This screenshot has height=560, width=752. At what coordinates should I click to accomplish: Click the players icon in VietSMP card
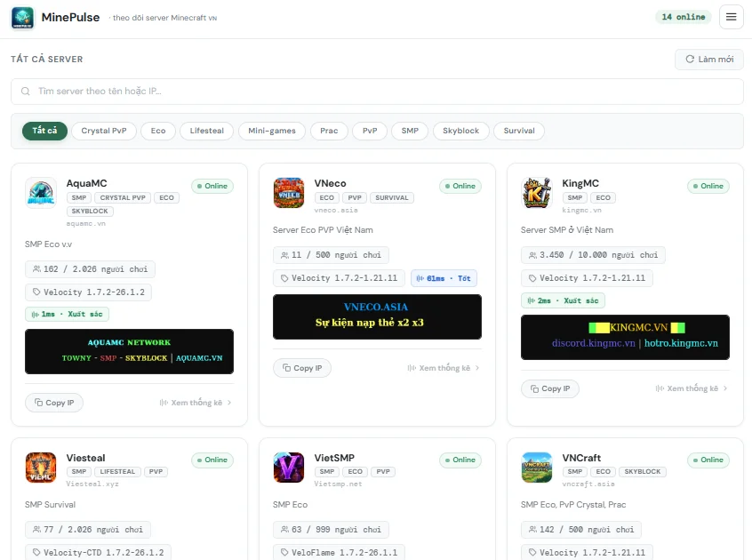[284, 529]
